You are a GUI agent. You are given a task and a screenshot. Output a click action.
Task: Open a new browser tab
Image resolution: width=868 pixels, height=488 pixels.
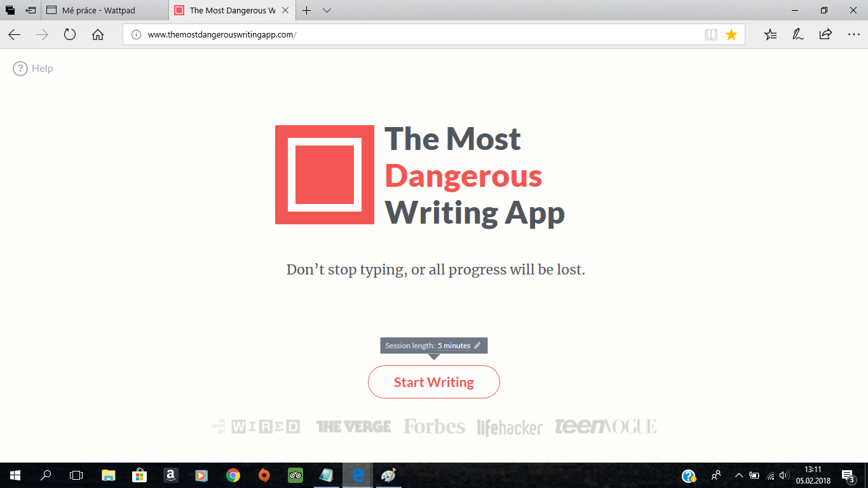point(307,10)
